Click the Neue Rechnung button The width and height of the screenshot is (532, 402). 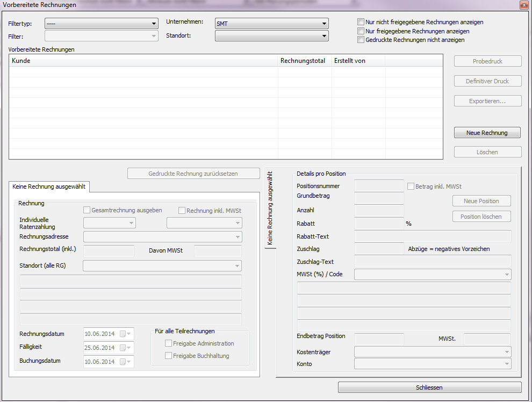point(487,132)
